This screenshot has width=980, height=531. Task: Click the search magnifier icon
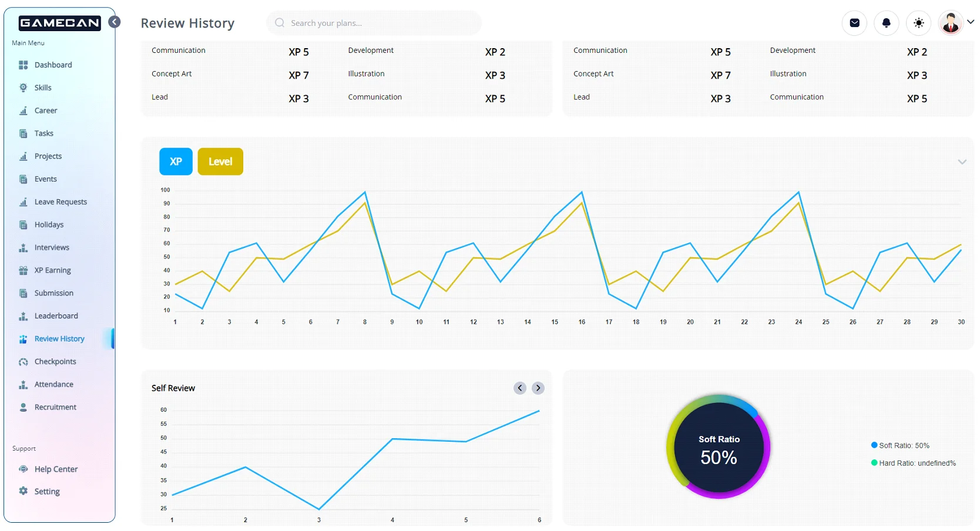280,23
